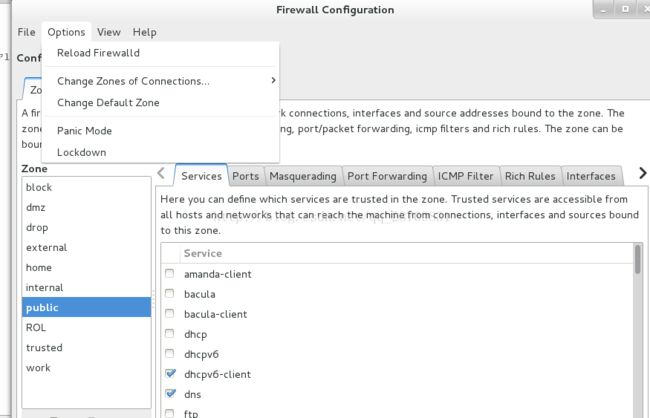
Task: Select the trusted zone
Action: [x=86, y=348]
